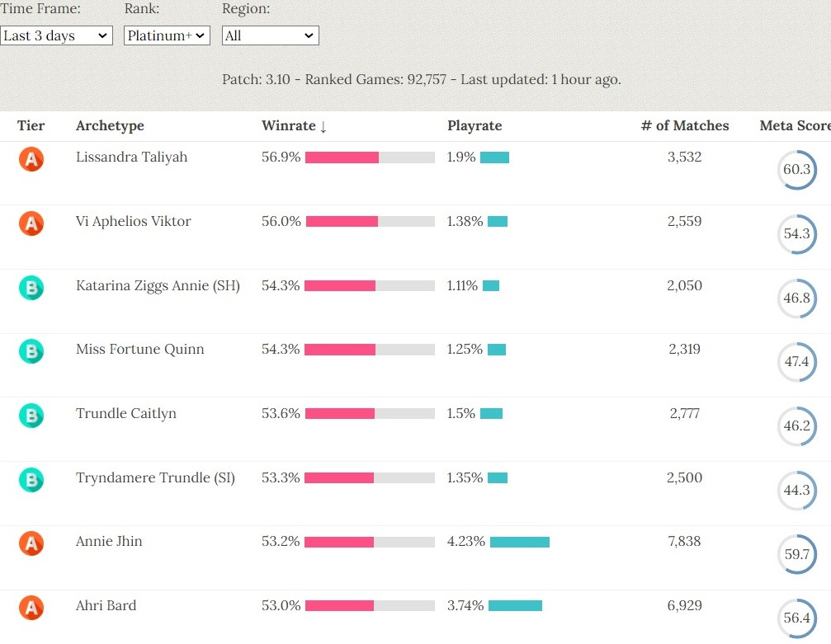Screen dimensions: 831x644
Task: Click the 56.4 meta score circle
Action: (x=797, y=618)
